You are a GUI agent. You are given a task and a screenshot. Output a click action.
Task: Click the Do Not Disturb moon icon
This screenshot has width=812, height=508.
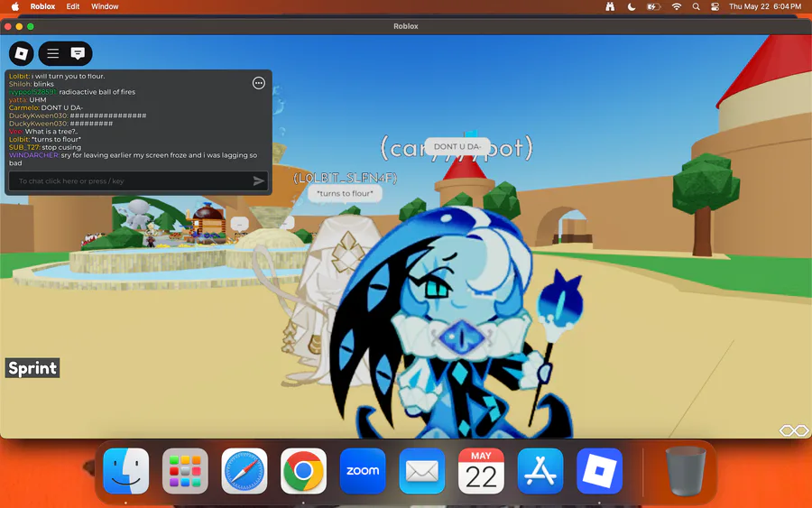[632, 6]
